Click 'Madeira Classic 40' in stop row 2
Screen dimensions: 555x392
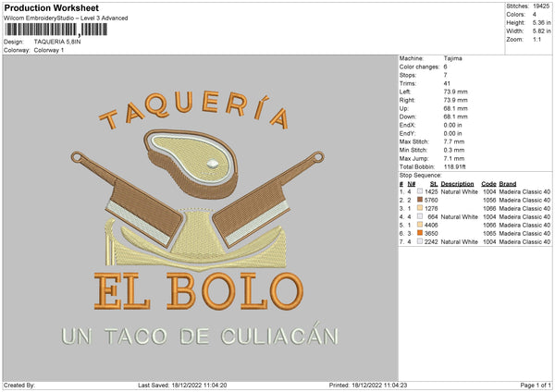tap(524, 201)
